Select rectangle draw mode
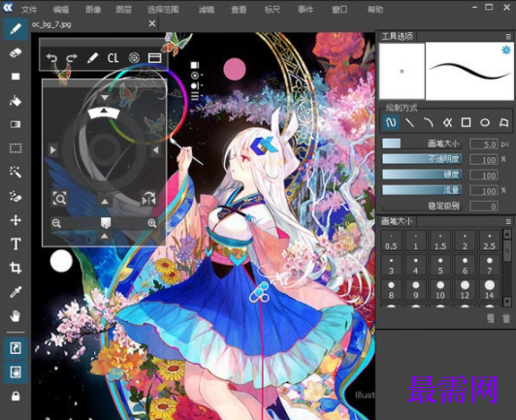The image size is (516, 420). click(466, 123)
